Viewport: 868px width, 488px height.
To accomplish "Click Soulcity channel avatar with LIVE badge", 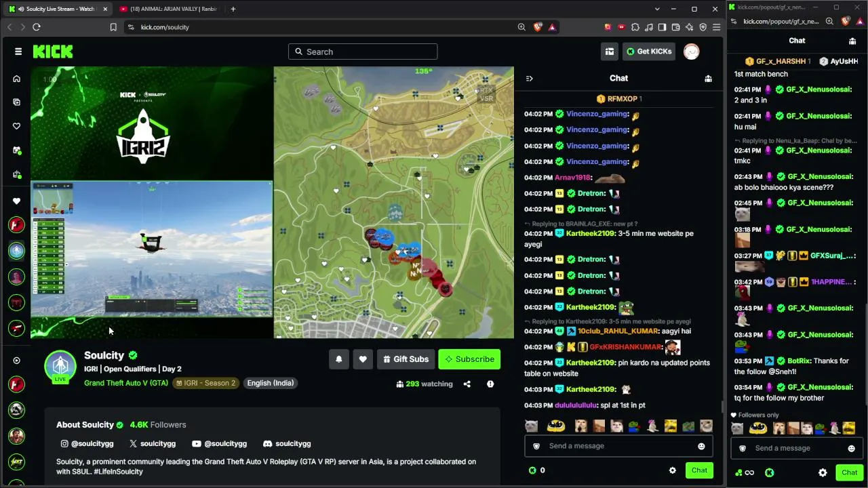I will tap(60, 366).
